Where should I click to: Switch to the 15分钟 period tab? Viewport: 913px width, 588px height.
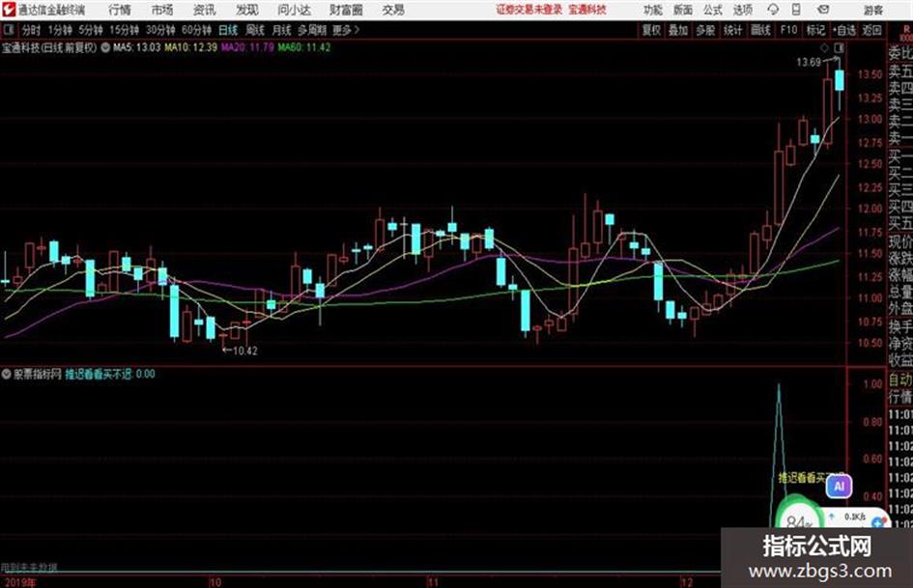125,30
